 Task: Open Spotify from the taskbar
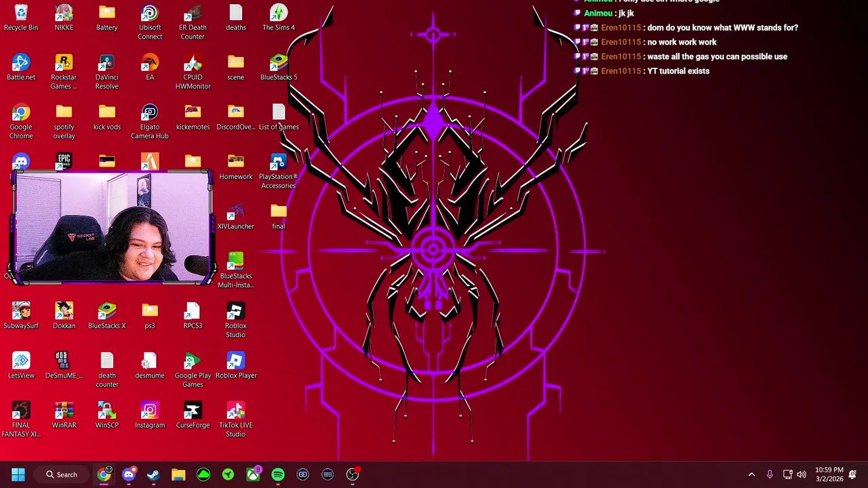click(278, 474)
